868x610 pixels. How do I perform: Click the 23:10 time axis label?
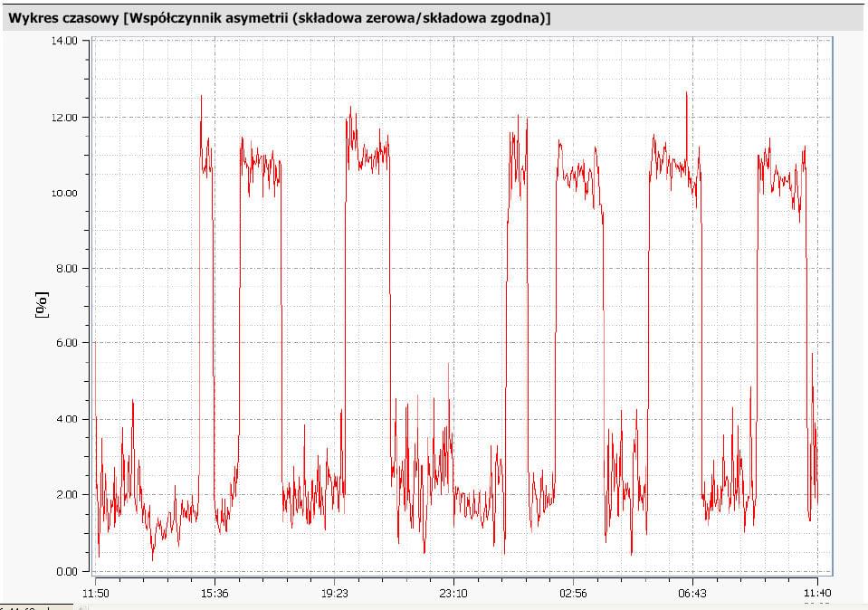[x=453, y=593]
